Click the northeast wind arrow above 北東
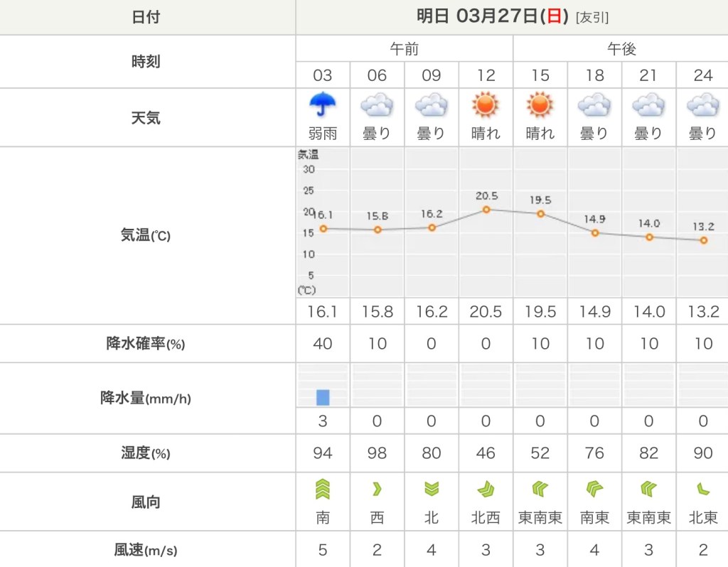Screen dimensions: 728x567 (x=702, y=490)
